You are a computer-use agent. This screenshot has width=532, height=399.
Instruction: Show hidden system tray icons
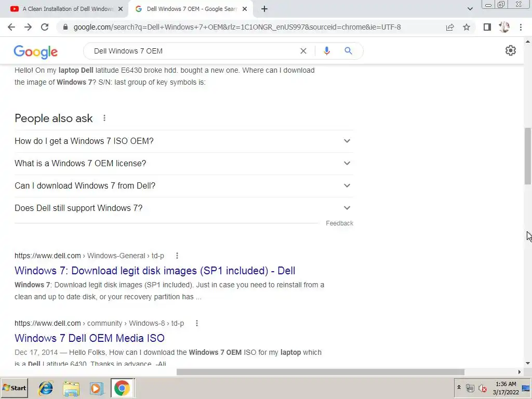[x=459, y=388]
